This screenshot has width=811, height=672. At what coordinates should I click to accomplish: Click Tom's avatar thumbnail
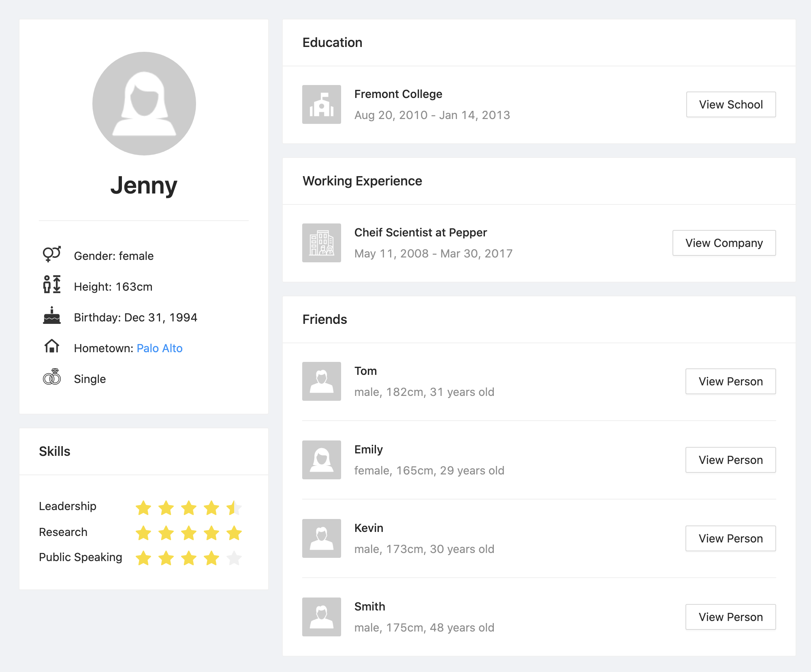point(321,381)
